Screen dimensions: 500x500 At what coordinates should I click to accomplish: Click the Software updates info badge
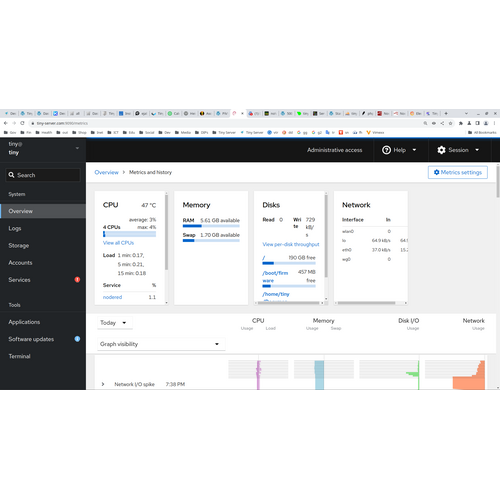pyautogui.click(x=77, y=339)
